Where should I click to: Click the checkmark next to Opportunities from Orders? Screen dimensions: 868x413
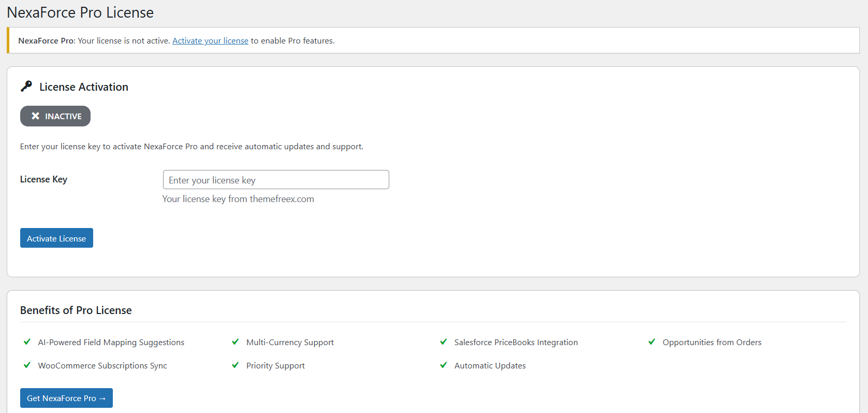(652, 342)
